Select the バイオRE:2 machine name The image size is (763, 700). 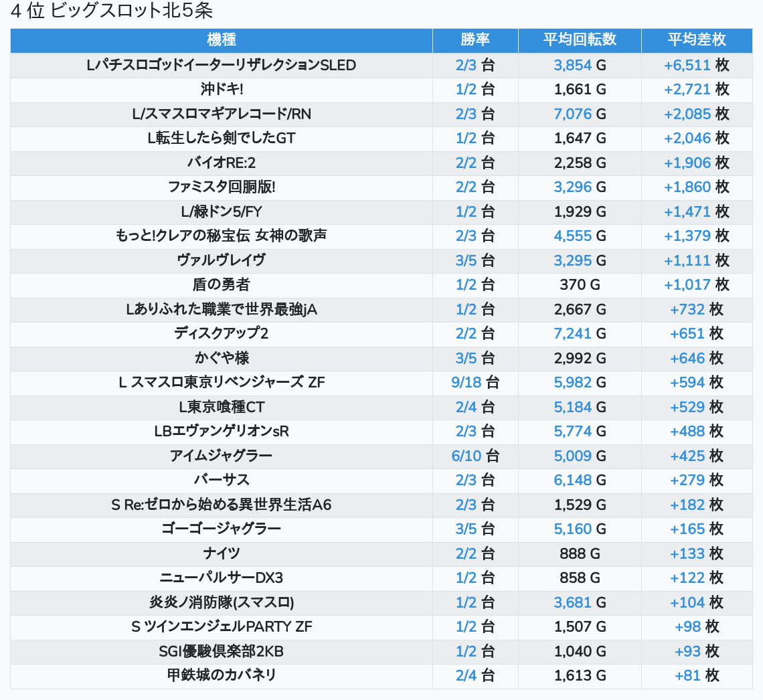pos(221,163)
